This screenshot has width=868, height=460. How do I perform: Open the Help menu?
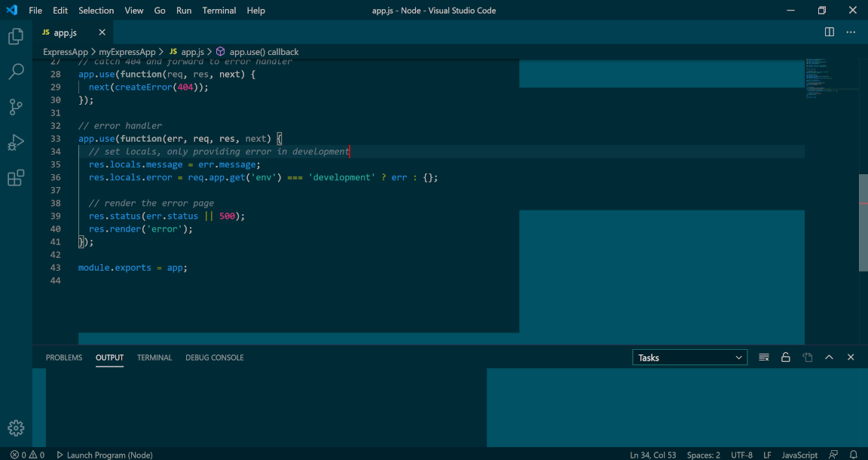coord(255,11)
